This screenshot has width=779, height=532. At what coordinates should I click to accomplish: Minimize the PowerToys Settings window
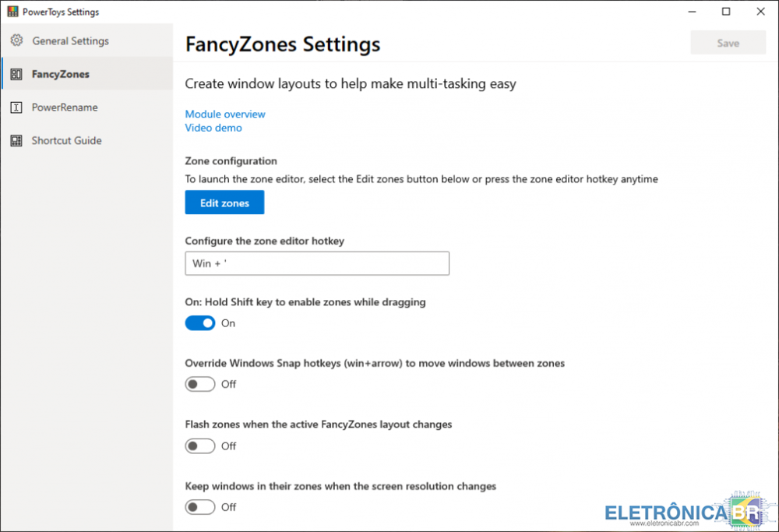coord(691,12)
